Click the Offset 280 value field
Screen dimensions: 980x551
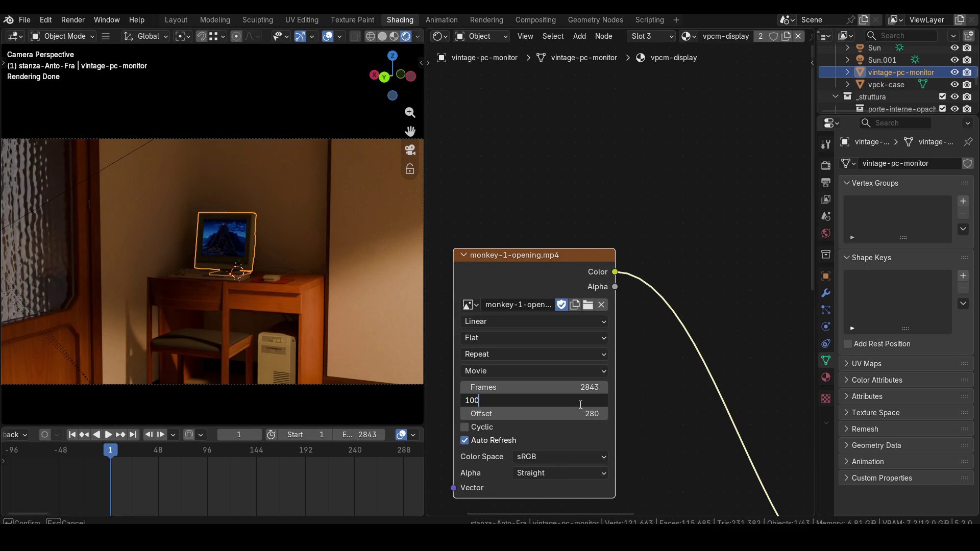coord(534,414)
